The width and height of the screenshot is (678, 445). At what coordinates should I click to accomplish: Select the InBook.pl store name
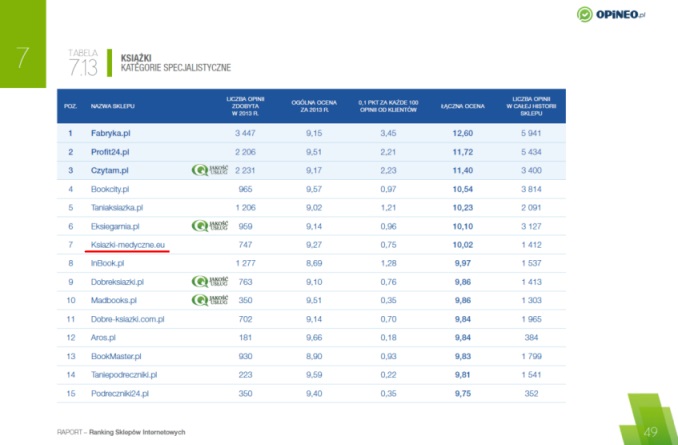coord(107,263)
